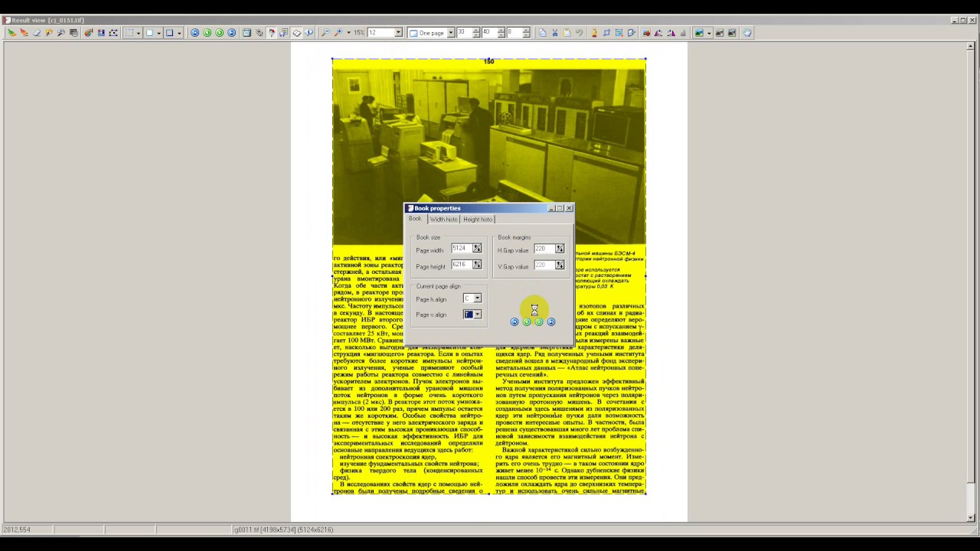The width and height of the screenshot is (980, 551).
Task: Select the zoom out magnifier icon
Action: pyautogui.click(x=325, y=33)
